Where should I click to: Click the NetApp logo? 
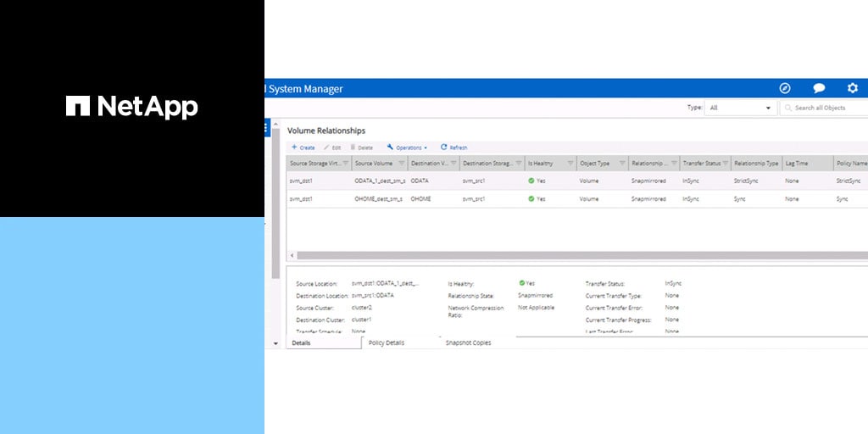132,107
